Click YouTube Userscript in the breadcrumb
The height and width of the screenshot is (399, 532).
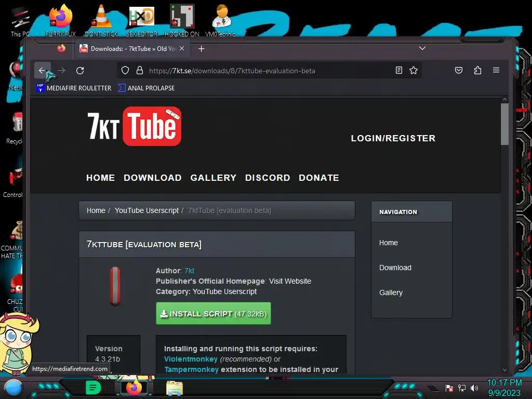click(x=147, y=210)
